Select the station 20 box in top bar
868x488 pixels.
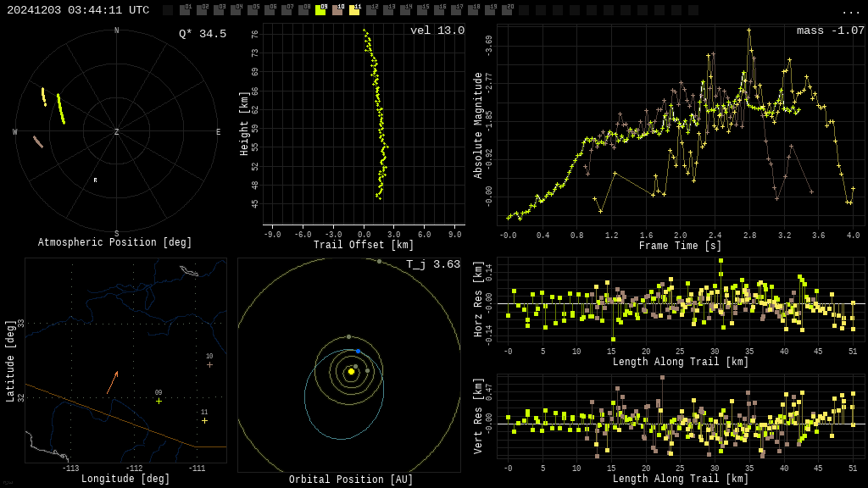coord(507,10)
